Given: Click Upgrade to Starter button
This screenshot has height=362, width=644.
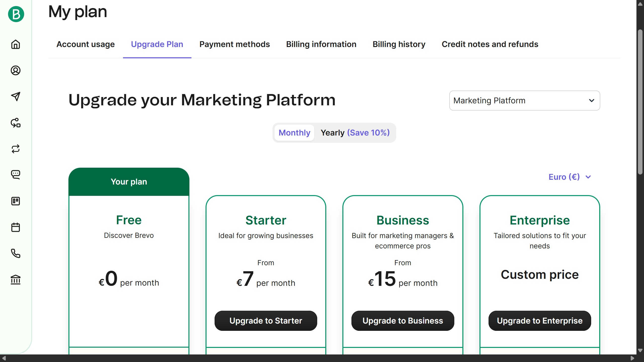Looking at the screenshot, I should coord(266,321).
